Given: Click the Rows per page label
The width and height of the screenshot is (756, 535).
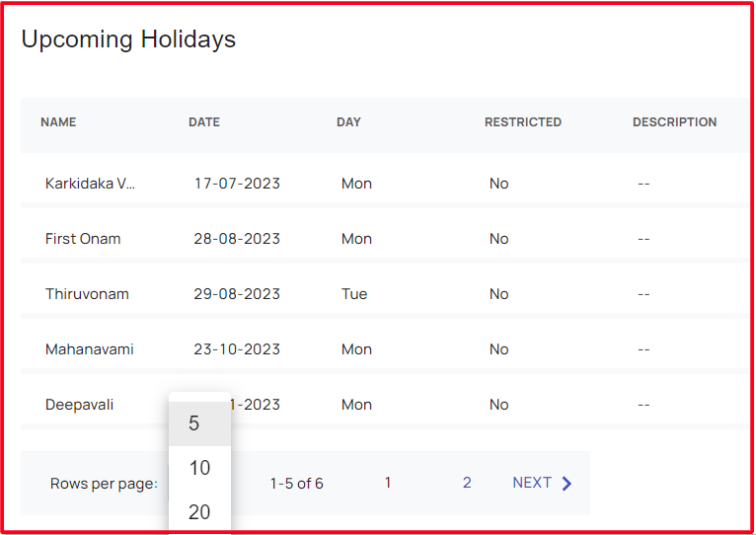Looking at the screenshot, I should [x=105, y=484].
